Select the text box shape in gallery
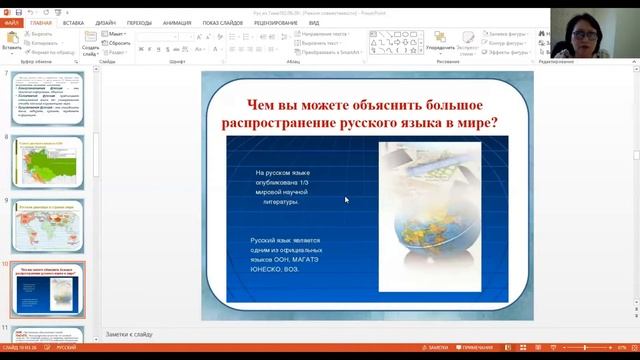The width and height of the screenshot is (640, 360). click(x=373, y=34)
